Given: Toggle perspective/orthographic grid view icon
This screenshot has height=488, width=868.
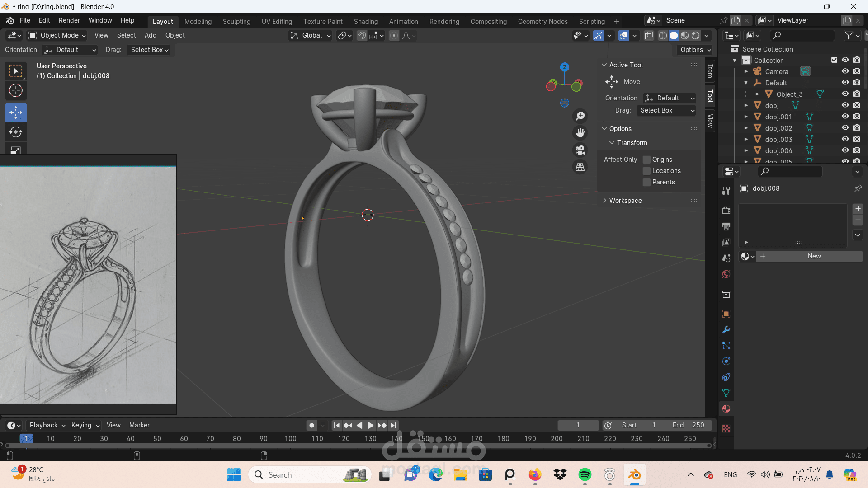Looking at the screenshot, I should click(580, 167).
